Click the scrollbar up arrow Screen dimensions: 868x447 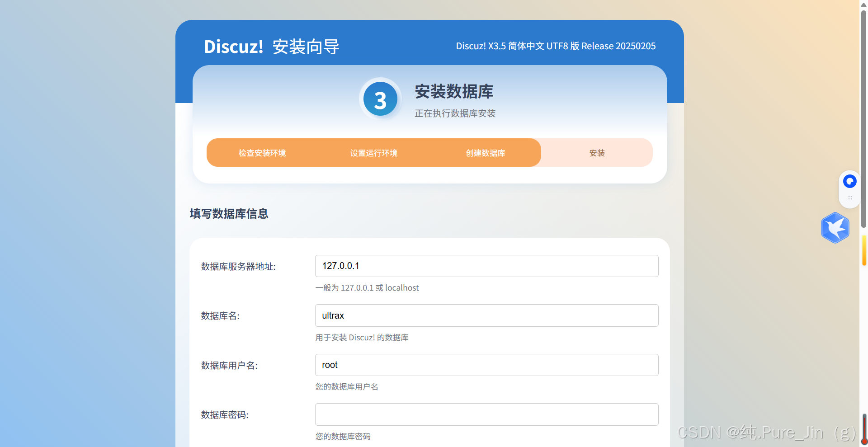tap(863, 4)
